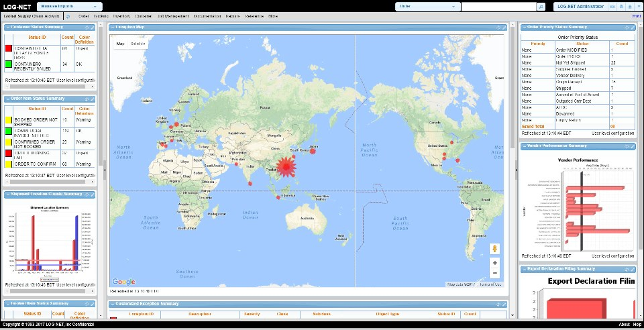Collapse the Vendor Performance Summary panel

(524, 146)
